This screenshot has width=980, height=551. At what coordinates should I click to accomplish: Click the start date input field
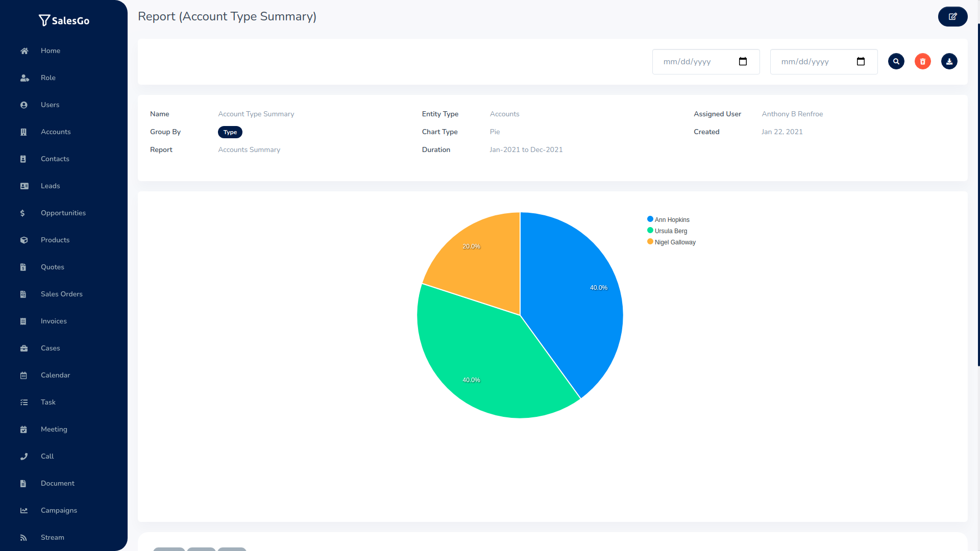point(706,61)
